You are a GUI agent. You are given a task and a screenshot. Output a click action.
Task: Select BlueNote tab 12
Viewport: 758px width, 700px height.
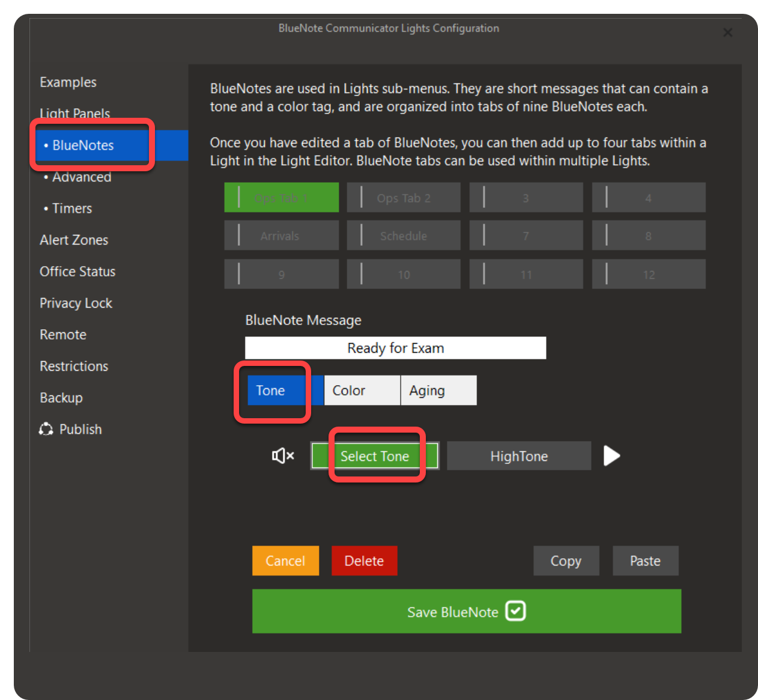click(649, 274)
